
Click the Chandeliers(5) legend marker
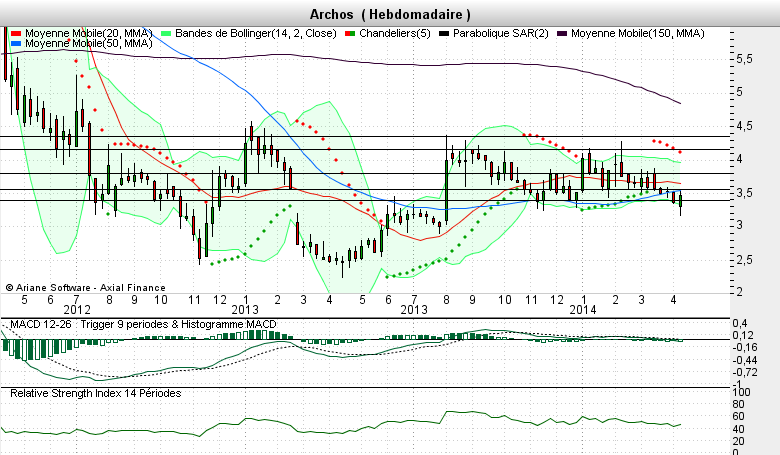click(350, 33)
